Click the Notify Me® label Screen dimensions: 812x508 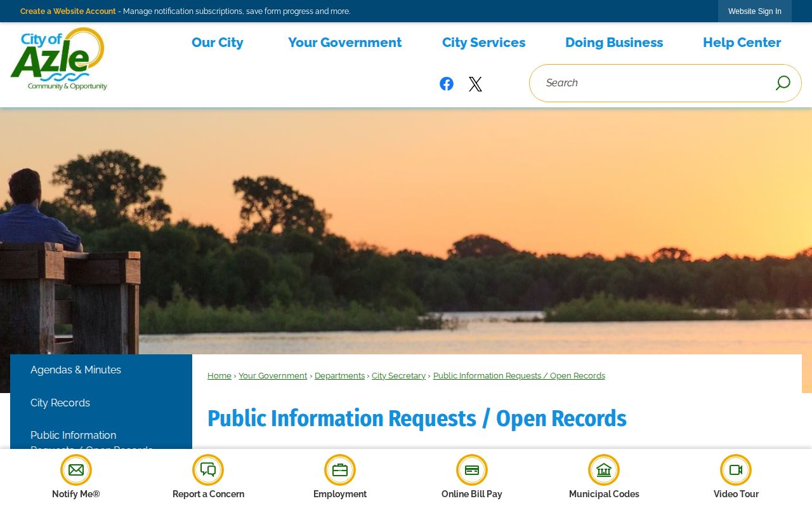(76, 494)
